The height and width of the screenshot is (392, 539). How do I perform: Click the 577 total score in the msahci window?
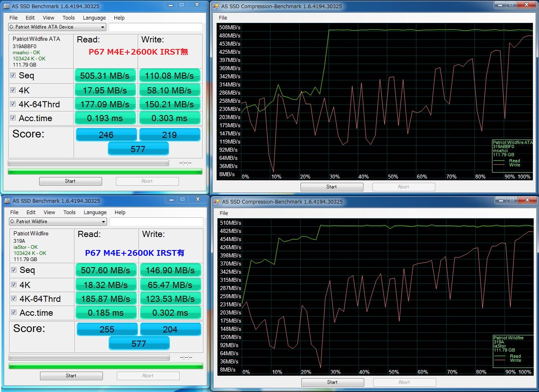138,149
